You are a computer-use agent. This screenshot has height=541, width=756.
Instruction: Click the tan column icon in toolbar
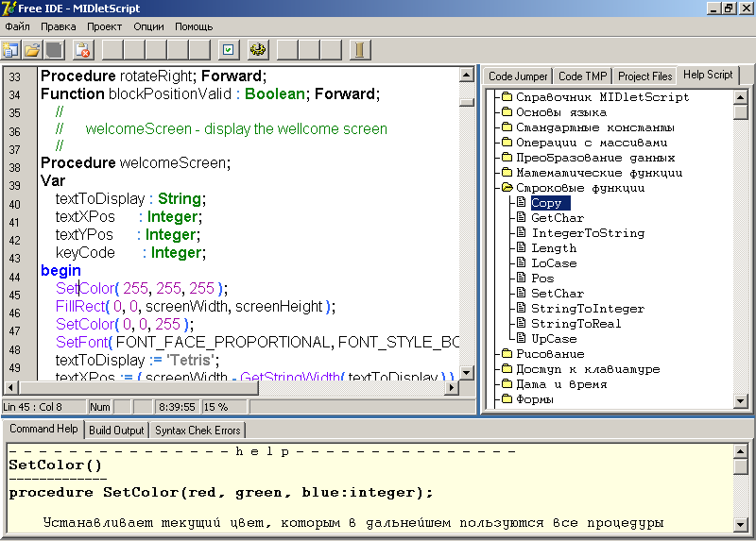(x=359, y=49)
